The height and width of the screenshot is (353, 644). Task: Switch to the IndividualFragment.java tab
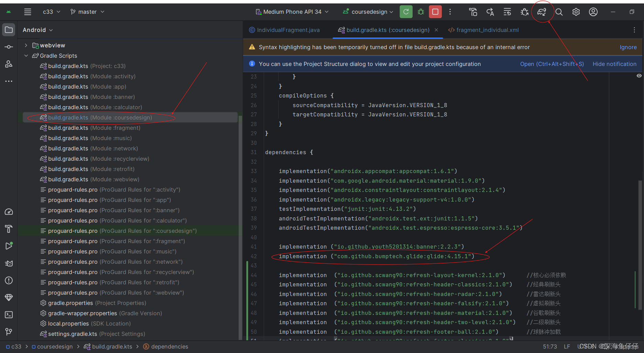287,30
